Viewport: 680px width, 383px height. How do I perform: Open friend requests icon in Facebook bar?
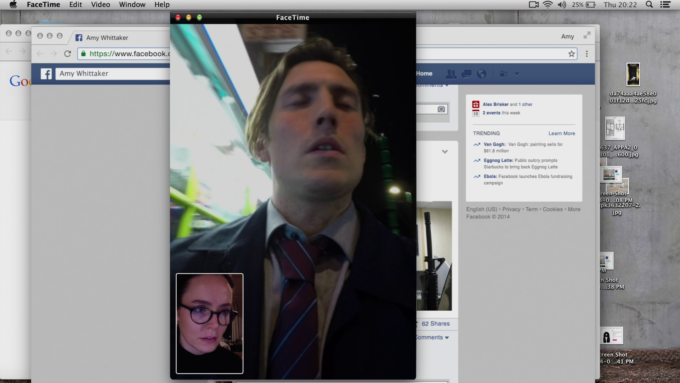(x=451, y=74)
